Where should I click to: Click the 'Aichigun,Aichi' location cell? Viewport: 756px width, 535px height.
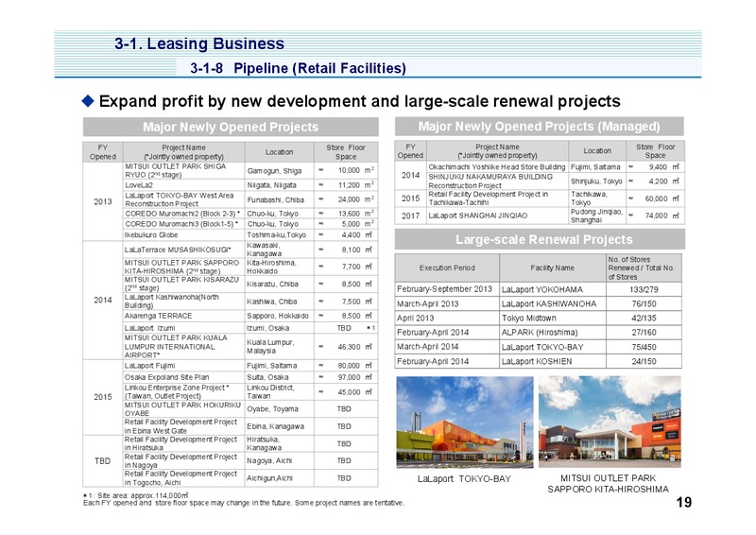tap(279, 478)
